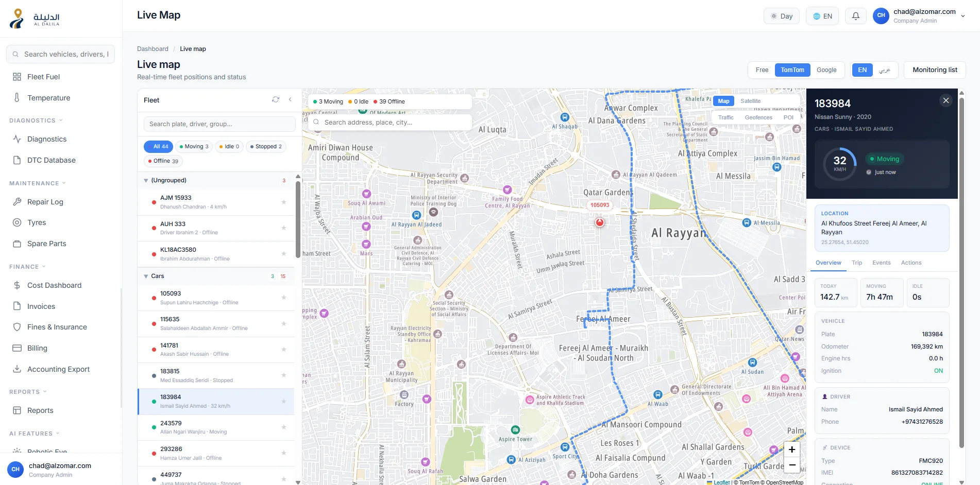980x485 pixels.
Task: Click the detail panel scrollbar
Action: [x=961, y=273]
